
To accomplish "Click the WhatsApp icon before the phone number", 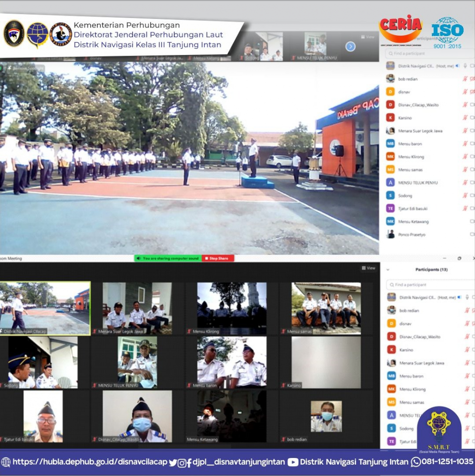I will coord(416,462).
